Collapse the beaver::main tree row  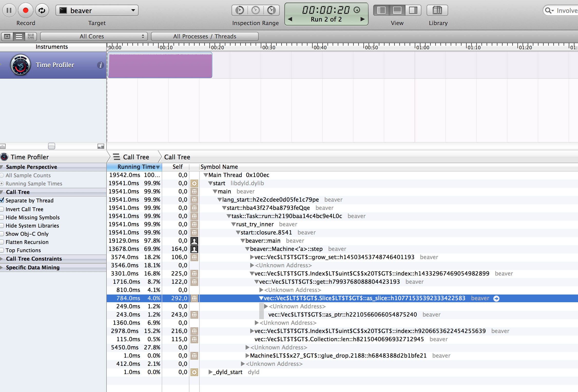tap(243, 241)
